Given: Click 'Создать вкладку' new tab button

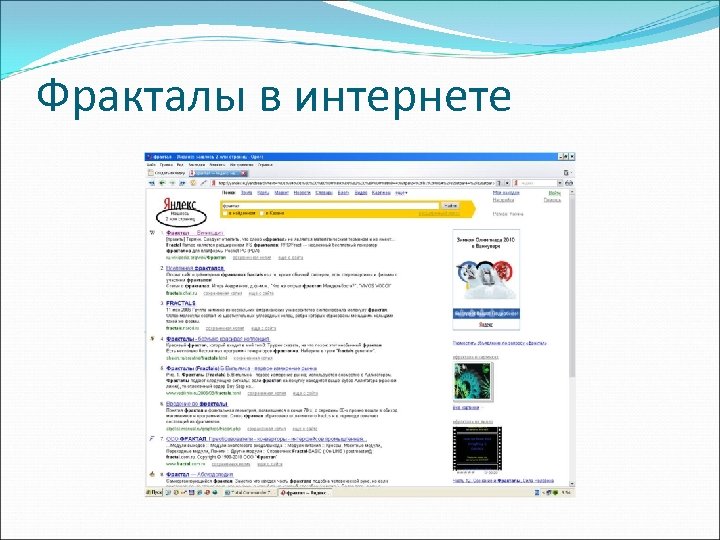Looking at the screenshot, I should tap(166, 173).
